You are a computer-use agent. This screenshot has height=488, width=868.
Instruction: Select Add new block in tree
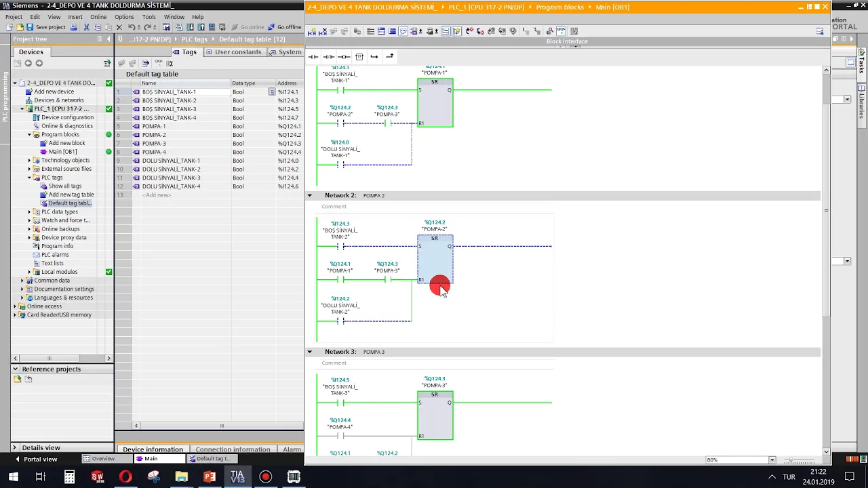coord(66,143)
